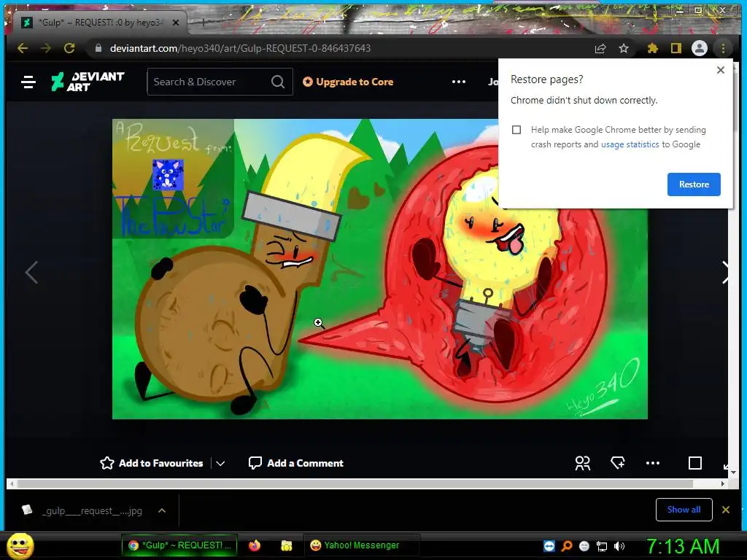Open Chrome profile avatar menu
This screenshot has height=560, width=747.
click(x=700, y=48)
